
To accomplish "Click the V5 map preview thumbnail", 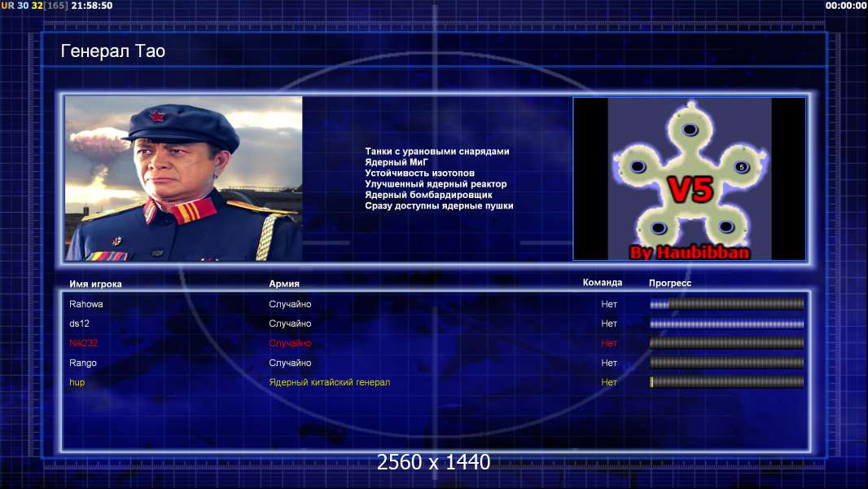I will 689,178.
